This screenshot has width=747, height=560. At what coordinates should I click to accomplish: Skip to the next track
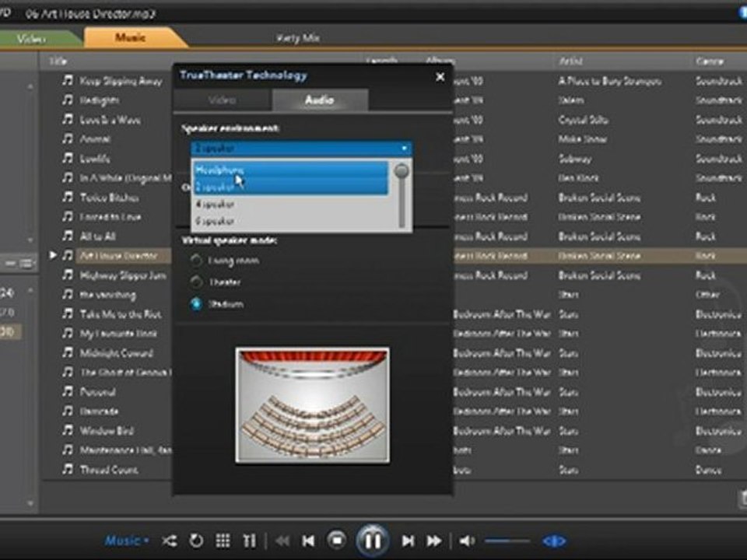click(x=408, y=541)
